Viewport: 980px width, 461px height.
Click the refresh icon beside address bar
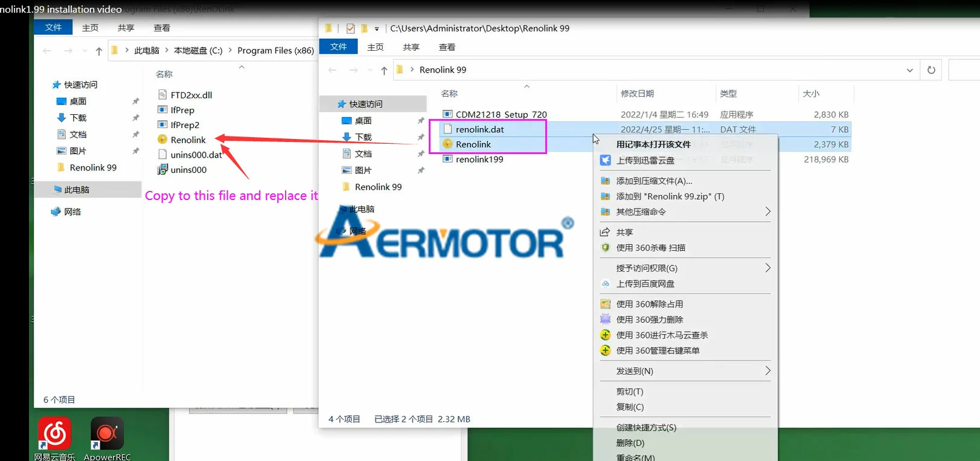931,70
